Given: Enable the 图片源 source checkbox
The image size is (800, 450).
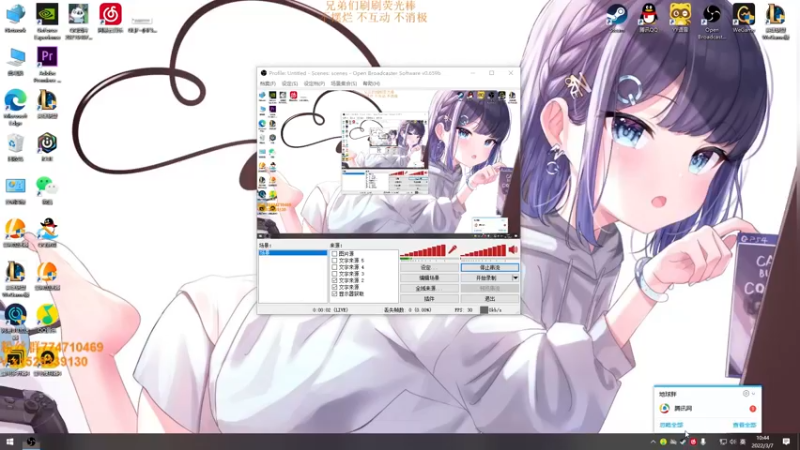Looking at the screenshot, I should pyautogui.click(x=334, y=254).
